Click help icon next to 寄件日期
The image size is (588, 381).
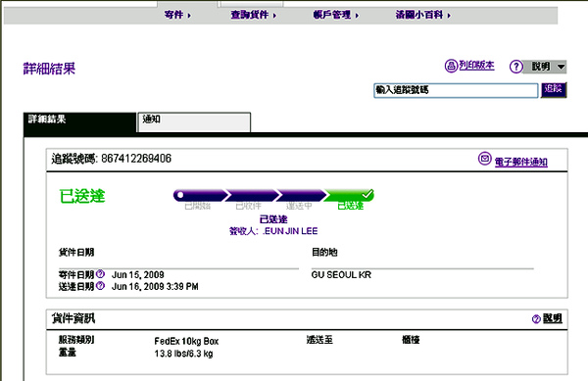point(100,274)
